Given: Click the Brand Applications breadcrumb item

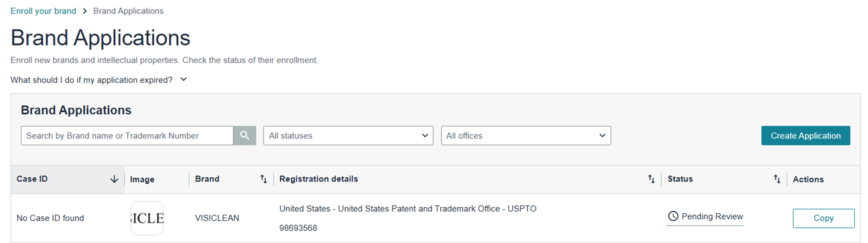Looking at the screenshot, I should pyautogui.click(x=128, y=11).
